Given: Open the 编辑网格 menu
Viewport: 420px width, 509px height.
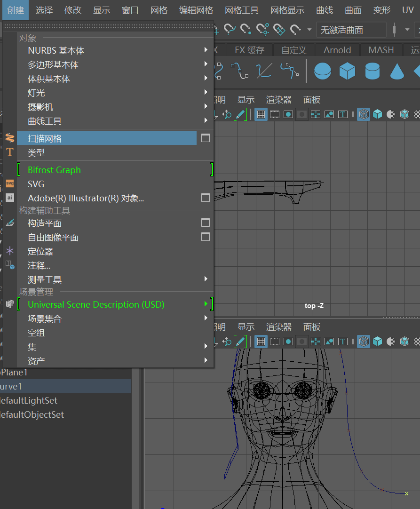Looking at the screenshot, I should coord(196,10).
